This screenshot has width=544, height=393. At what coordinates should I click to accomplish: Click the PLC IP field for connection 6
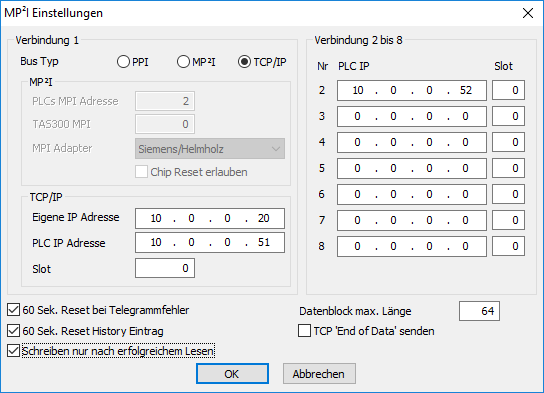tap(412, 194)
